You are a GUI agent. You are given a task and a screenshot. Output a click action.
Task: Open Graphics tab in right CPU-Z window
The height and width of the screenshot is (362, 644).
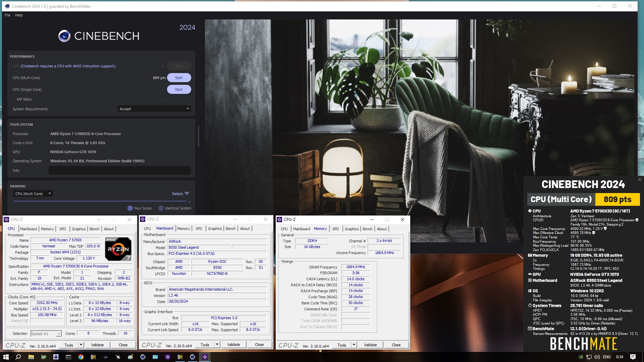click(352, 229)
